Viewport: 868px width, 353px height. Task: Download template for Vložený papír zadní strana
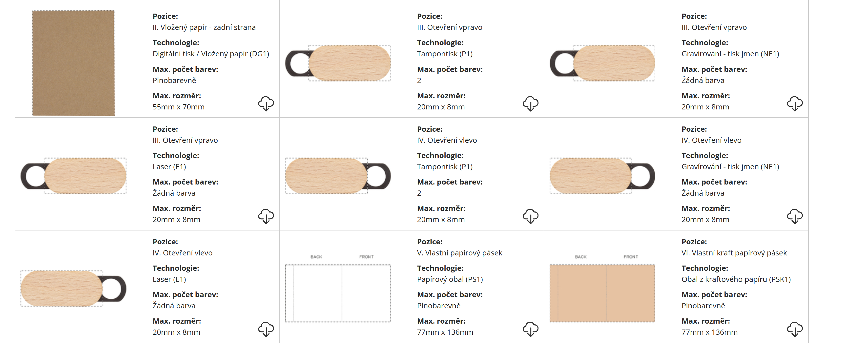coord(266,104)
